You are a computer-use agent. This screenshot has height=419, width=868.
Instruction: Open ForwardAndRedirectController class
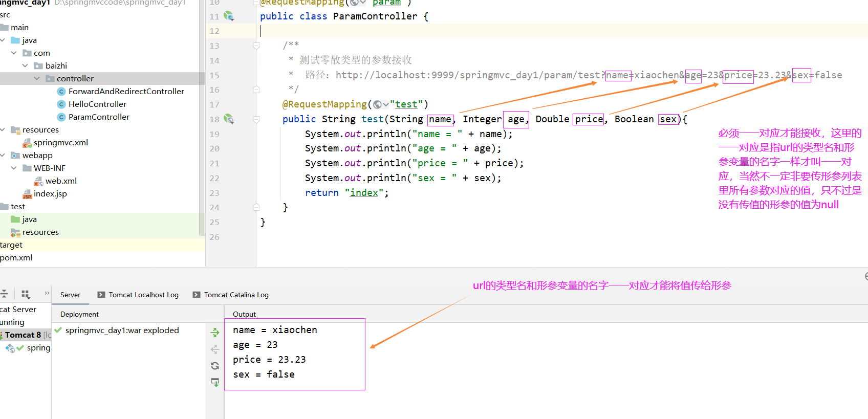126,91
